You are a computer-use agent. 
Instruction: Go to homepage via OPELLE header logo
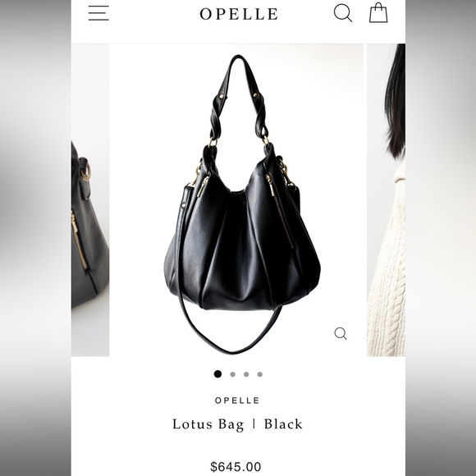(239, 14)
